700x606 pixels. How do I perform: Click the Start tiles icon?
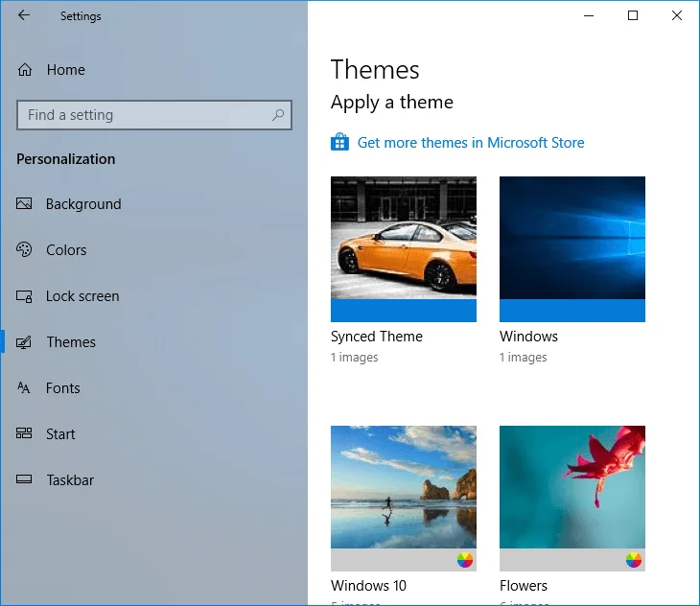24,432
